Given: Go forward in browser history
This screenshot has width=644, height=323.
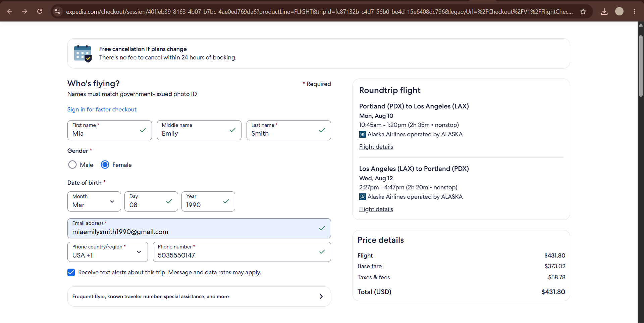Looking at the screenshot, I should pos(24,11).
